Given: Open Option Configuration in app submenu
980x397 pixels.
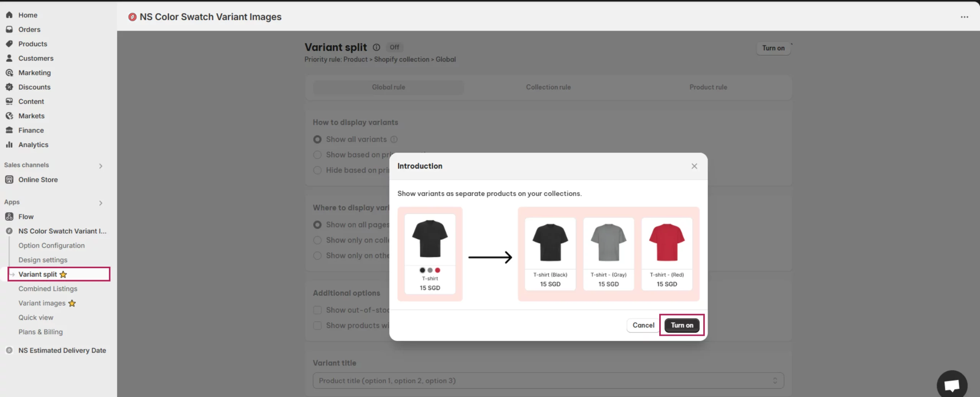Looking at the screenshot, I should tap(52, 246).
